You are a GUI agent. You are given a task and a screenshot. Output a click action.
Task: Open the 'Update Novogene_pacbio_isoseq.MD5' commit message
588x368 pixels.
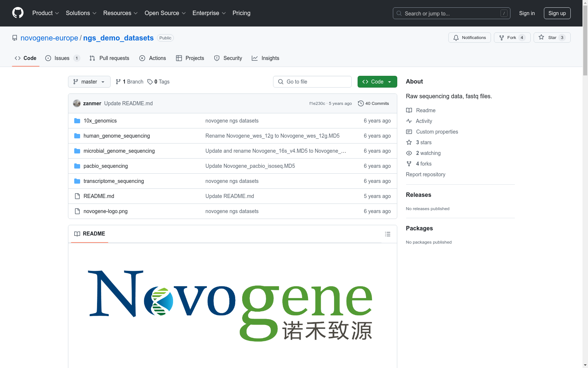coord(250,166)
